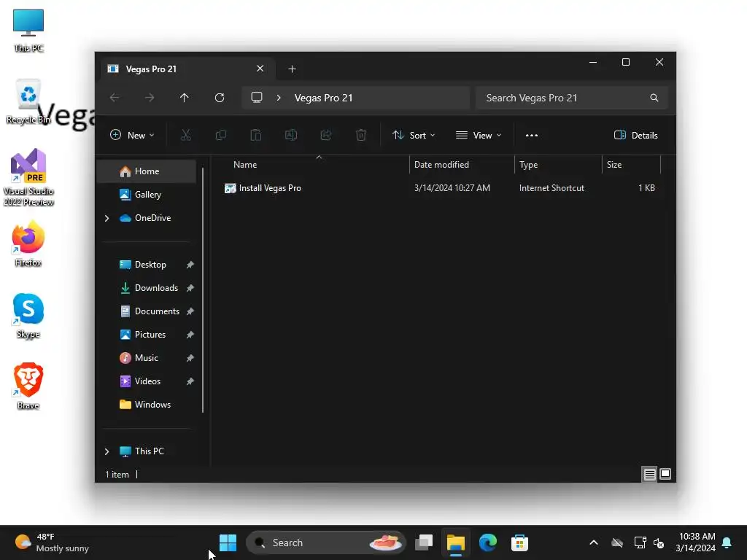747x560 pixels.
Task: Click the Rename icon in toolbar
Action: pyautogui.click(x=291, y=135)
